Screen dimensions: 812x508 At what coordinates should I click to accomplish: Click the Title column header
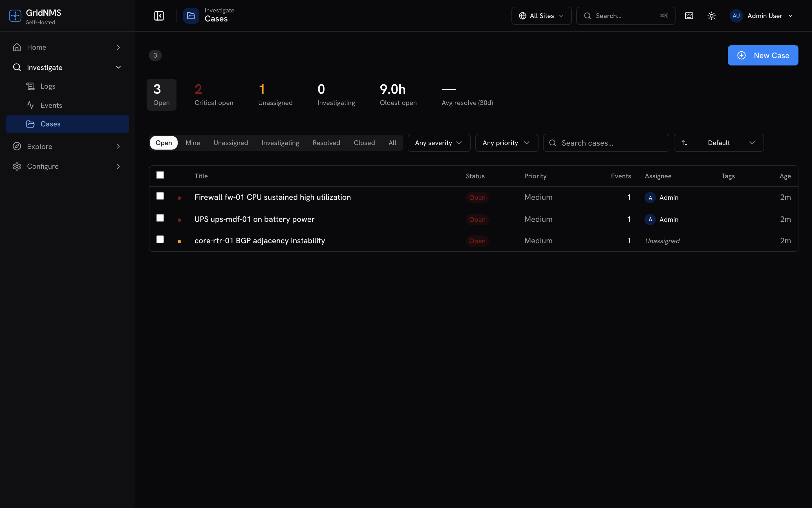[201, 176]
